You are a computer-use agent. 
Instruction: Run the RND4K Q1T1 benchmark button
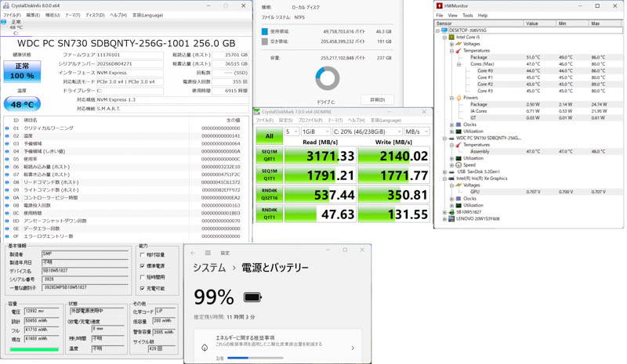[269, 214]
